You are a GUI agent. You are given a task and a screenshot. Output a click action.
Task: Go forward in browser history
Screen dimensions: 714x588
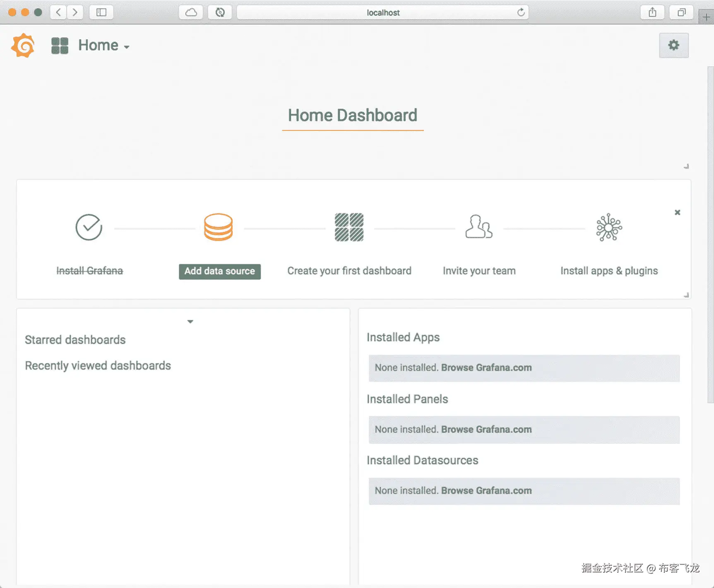tap(75, 12)
